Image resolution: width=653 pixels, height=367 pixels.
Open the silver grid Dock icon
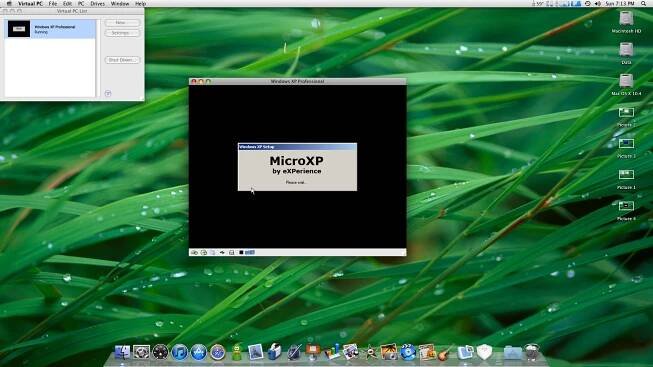tap(141, 352)
